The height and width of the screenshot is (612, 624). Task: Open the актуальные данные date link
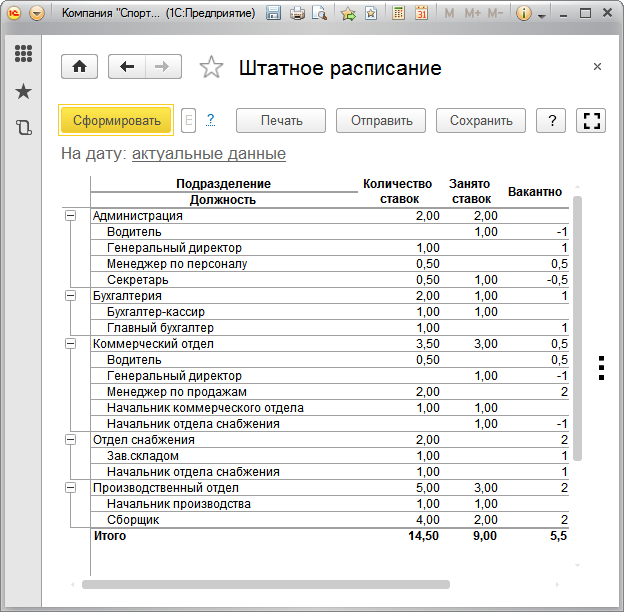coord(208,154)
